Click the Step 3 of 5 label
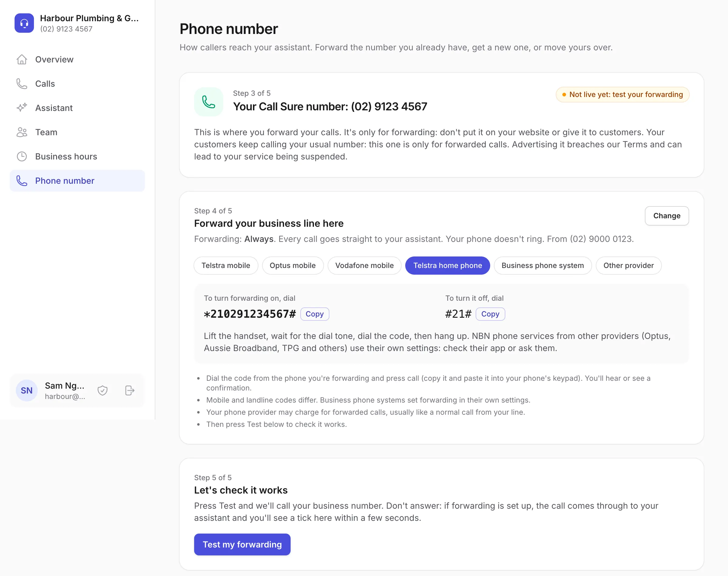 click(x=252, y=93)
